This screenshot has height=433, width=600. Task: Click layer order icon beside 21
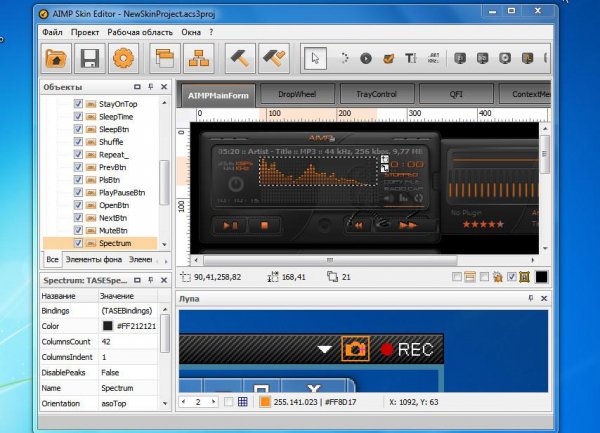click(333, 277)
